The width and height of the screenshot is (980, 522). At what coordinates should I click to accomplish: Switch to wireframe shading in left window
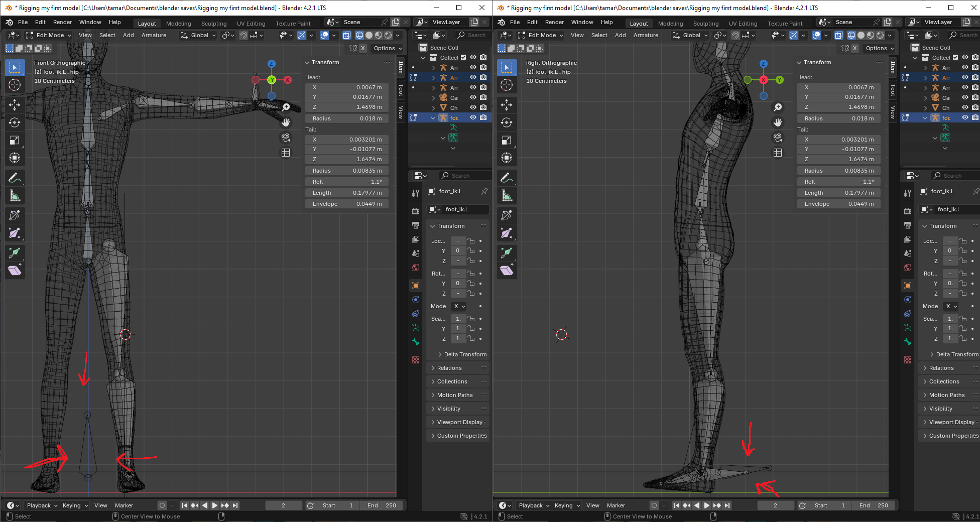click(359, 35)
